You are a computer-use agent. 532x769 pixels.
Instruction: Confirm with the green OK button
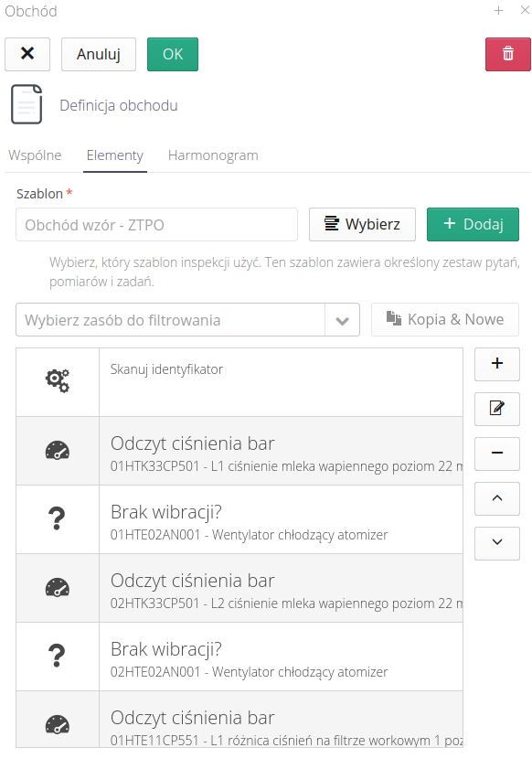173,54
